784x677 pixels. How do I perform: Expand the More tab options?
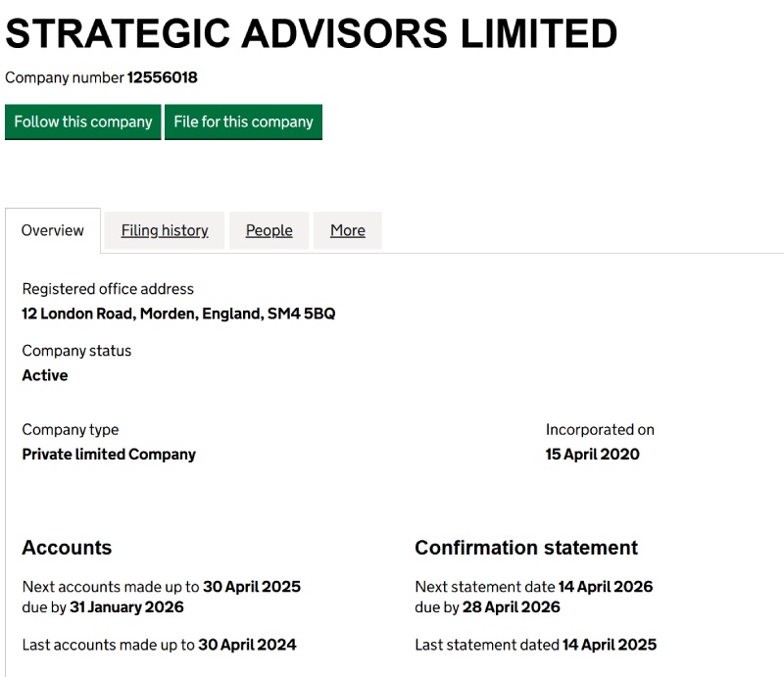pos(348,230)
